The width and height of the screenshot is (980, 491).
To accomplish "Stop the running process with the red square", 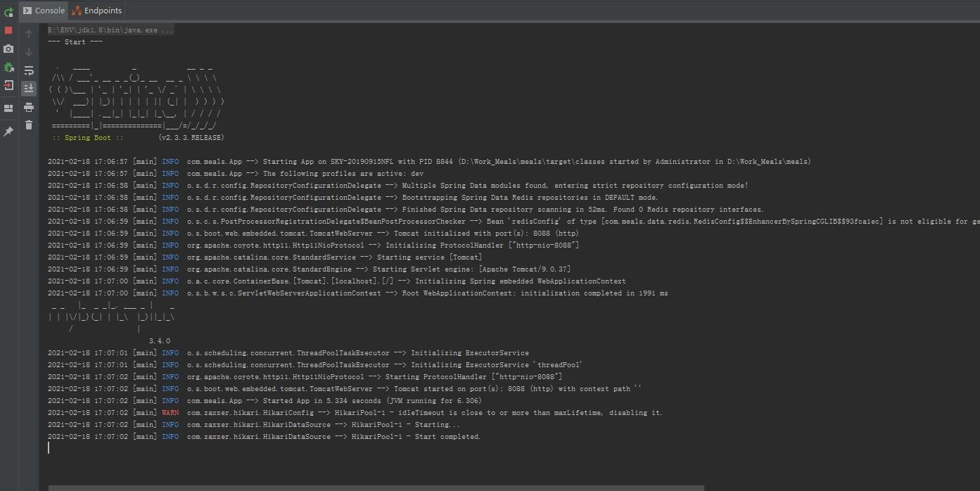I will [x=8, y=30].
